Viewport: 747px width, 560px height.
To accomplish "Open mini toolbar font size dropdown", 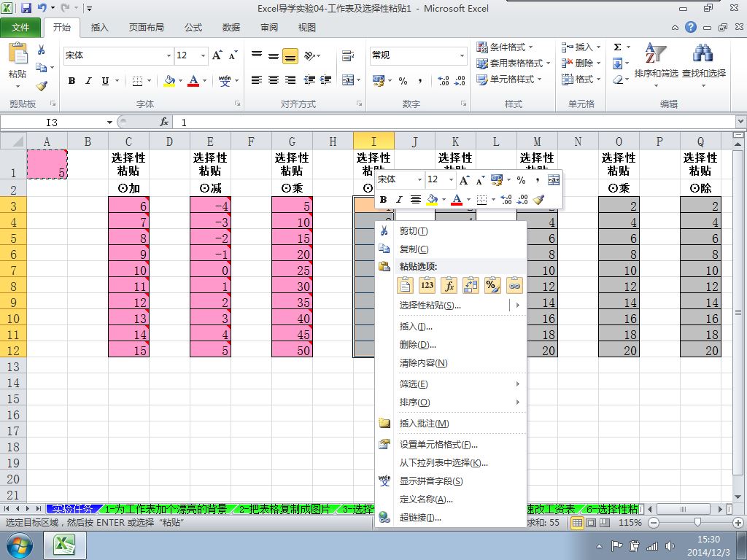I will pyautogui.click(x=451, y=179).
